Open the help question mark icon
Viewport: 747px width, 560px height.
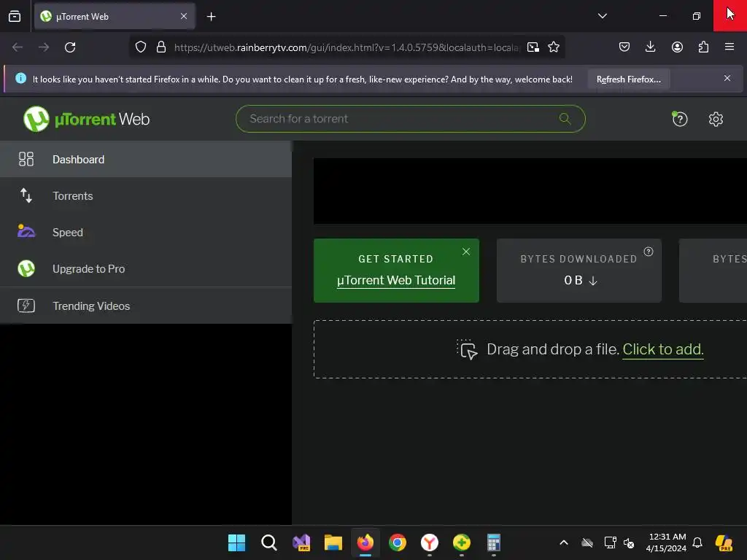680,119
